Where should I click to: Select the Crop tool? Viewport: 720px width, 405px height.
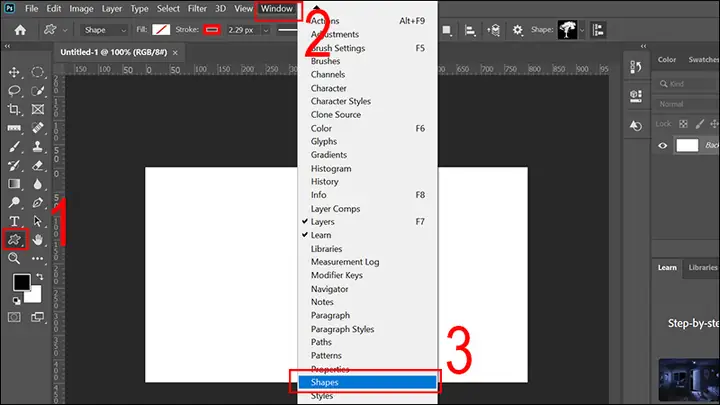point(14,109)
